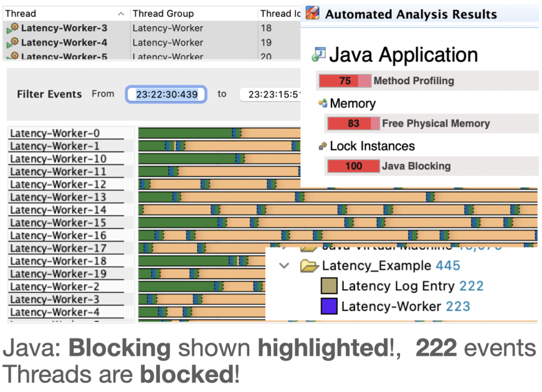Click the Latency_Example folder icon
542x392 pixels.
(309, 265)
